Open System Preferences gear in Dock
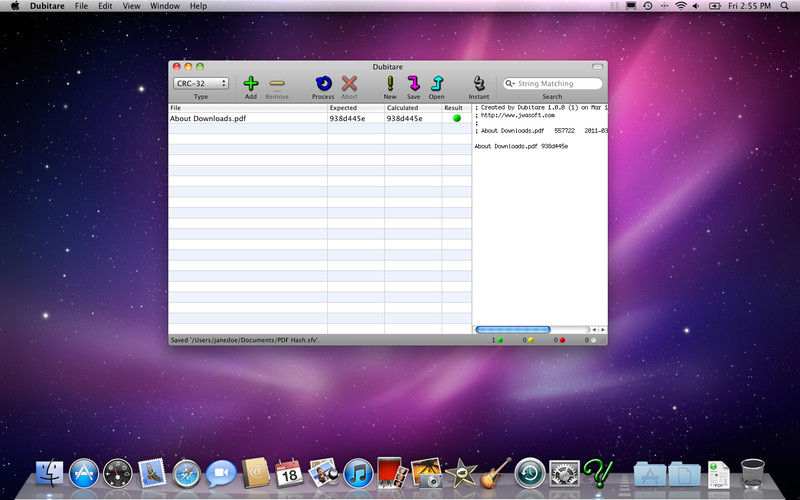This screenshot has width=800, height=500. pyautogui.click(x=564, y=473)
